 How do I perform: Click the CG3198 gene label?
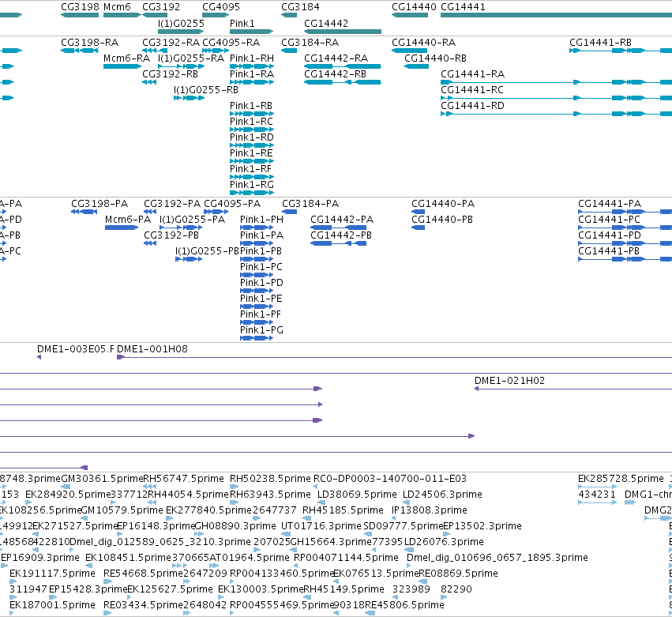(x=80, y=7)
